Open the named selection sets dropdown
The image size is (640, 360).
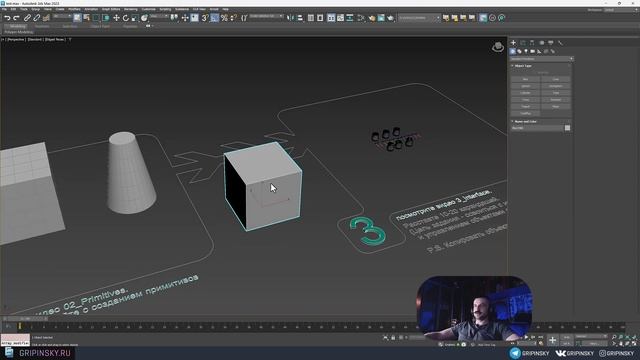(266, 17)
